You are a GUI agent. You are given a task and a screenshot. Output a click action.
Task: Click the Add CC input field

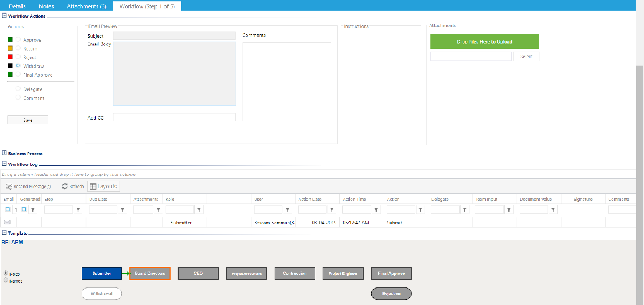(x=174, y=117)
